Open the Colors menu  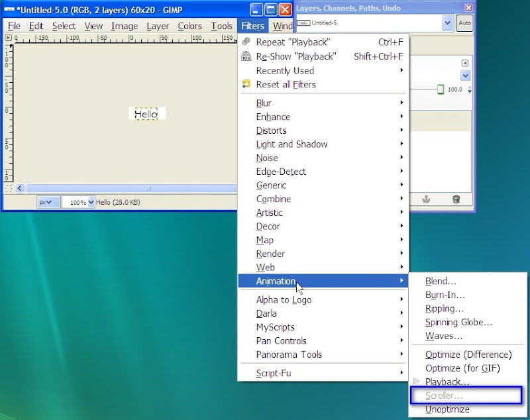point(189,26)
